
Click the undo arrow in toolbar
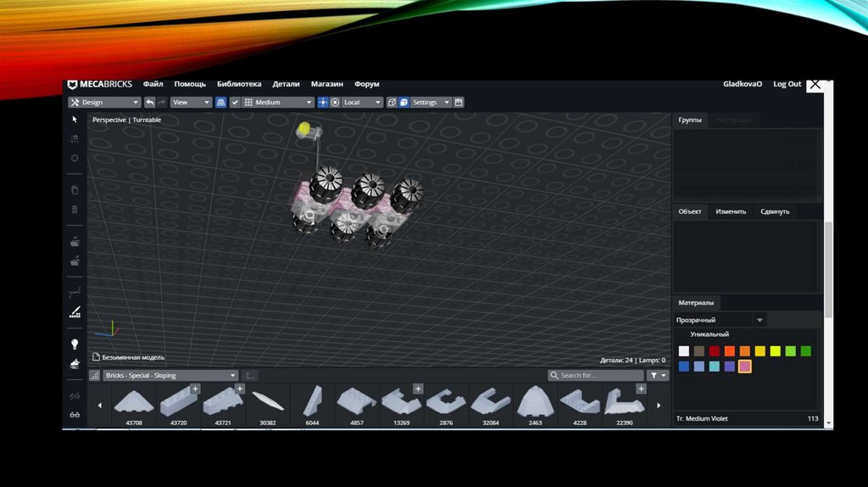150,103
